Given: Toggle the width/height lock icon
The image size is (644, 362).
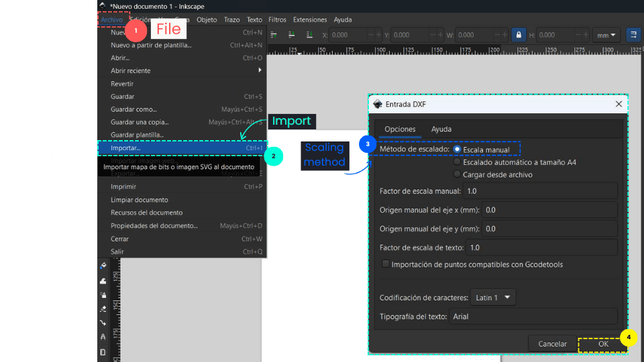Looking at the screenshot, I should pyautogui.click(x=518, y=35).
